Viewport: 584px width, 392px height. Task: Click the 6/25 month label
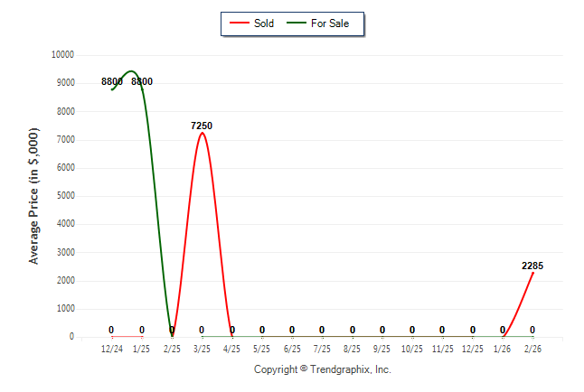(292, 348)
